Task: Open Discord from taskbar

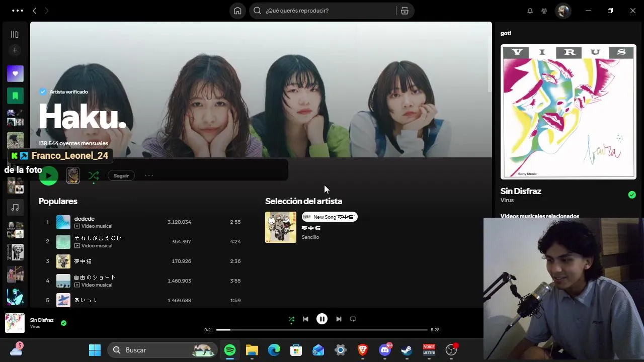Action: (x=385, y=350)
